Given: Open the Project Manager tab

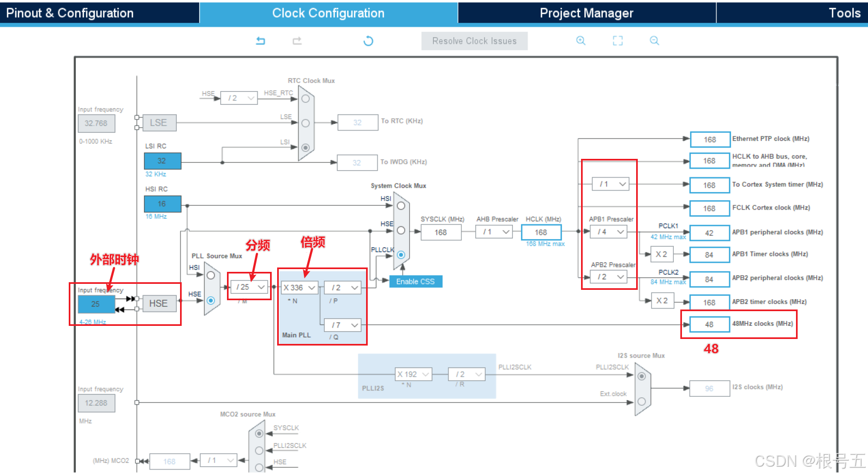Looking at the screenshot, I should (586, 13).
